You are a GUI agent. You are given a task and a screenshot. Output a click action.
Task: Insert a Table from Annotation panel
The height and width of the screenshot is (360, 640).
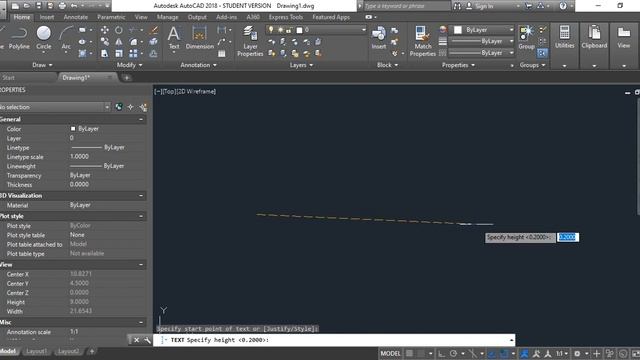(222, 53)
